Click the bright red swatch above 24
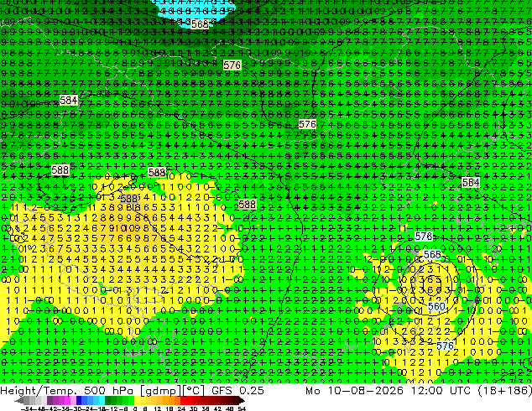The image size is (532, 411). (x=183, y=401)
